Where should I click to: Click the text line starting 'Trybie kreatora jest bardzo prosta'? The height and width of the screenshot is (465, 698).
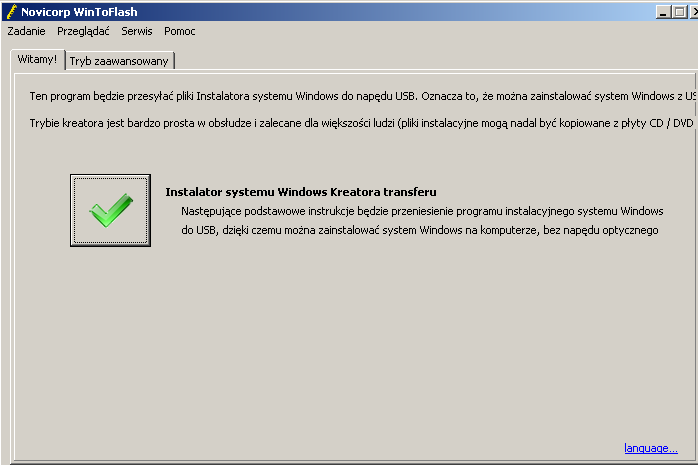coord(361,123)
